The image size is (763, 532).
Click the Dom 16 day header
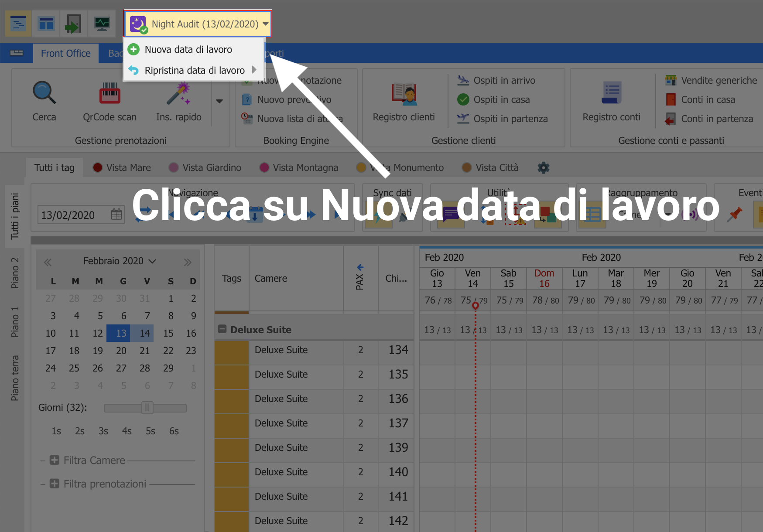click(x=544, y=278)
